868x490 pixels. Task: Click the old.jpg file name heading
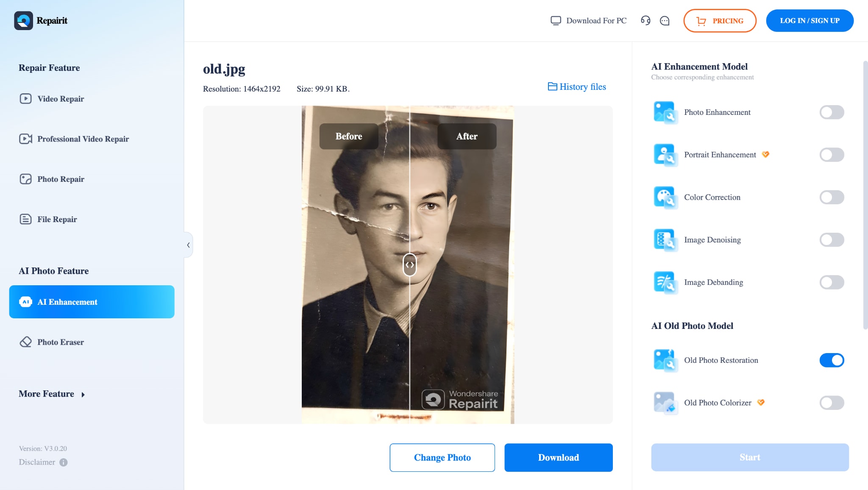click(224, 69)
